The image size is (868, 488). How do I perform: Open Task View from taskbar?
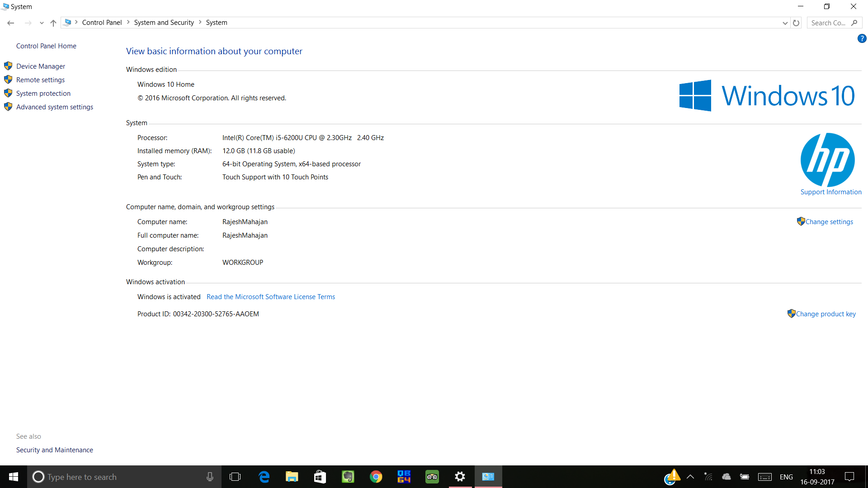coord(235,477)
